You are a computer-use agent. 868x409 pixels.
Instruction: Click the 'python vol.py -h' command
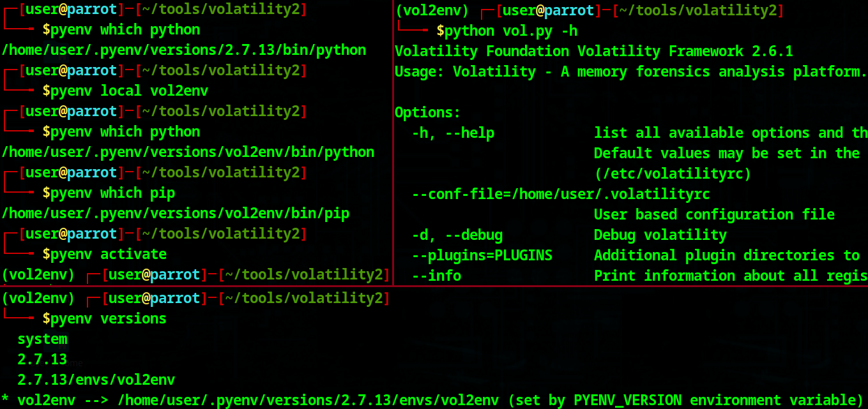point(512,31)
